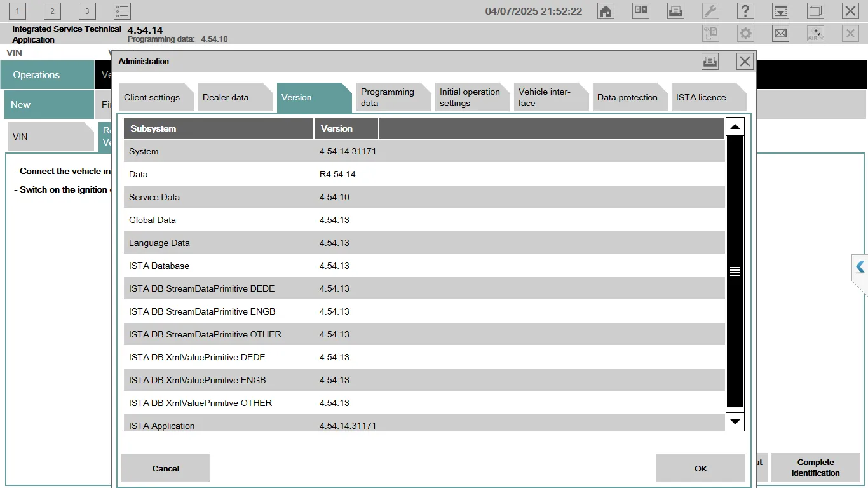
Task: Click the pull-down window icon
Action: point(780,11)
